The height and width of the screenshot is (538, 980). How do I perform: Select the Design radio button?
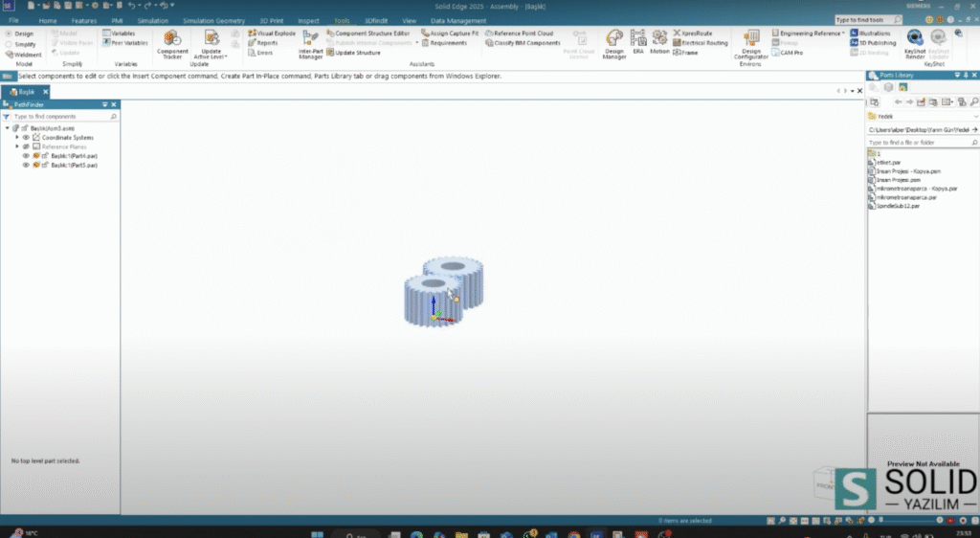pyautogui.click(x=9, y=34)
